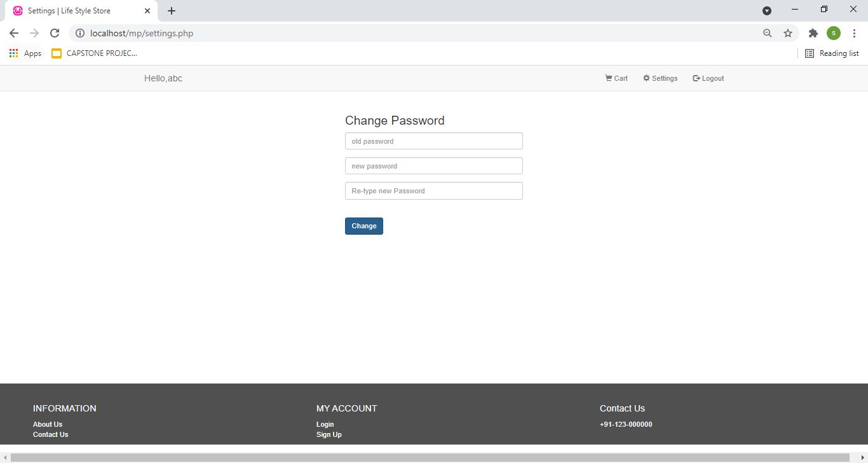The height and width of the screenshot is (463, 868).
Task: Click the Hello,abc brand text
Action: tap(163, 78)
